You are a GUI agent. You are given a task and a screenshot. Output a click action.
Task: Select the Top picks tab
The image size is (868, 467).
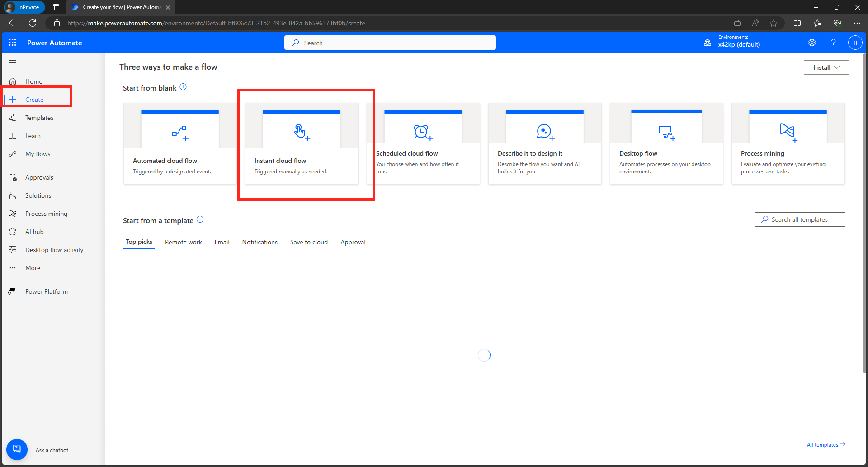click(x=139, y=242)
